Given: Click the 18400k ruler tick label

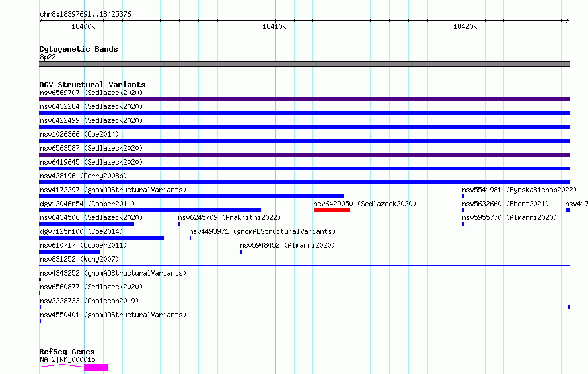Looking at the screenshot, I should (83, 26).
